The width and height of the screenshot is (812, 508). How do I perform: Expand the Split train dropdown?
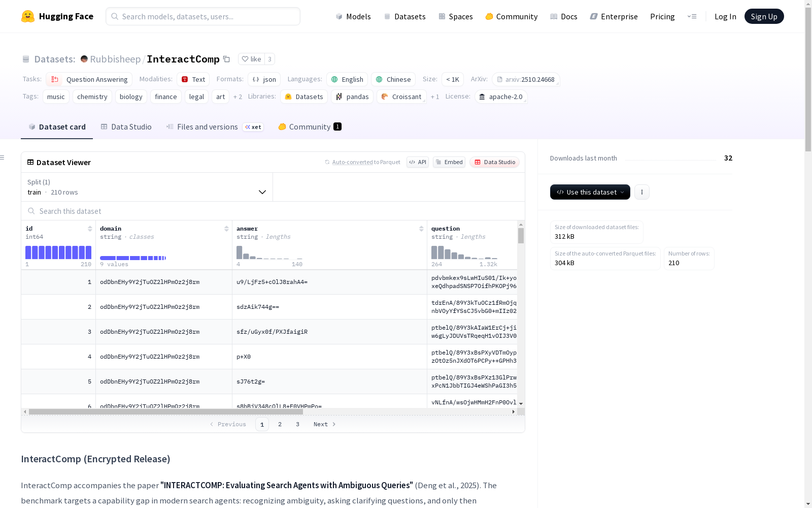pos(147,187)
